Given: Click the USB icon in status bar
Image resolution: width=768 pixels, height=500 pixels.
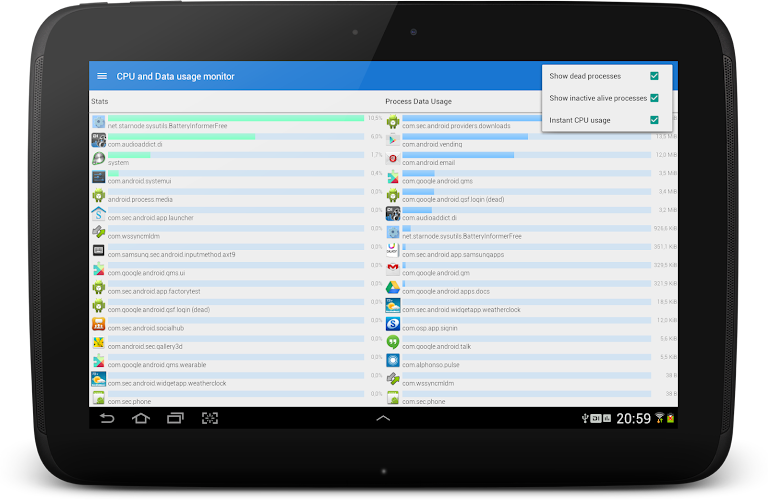Looking at the screenshot, I should point(584,418).
